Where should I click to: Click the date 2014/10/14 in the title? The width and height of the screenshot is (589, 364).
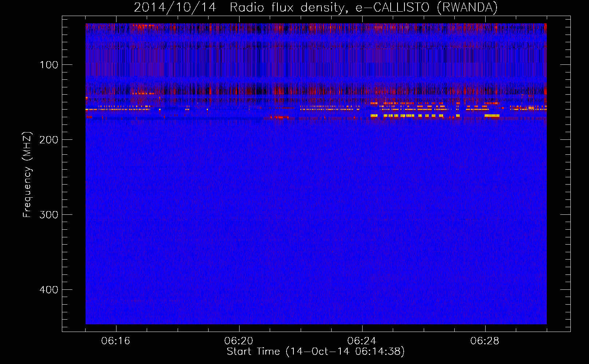[x=175, y=7]
